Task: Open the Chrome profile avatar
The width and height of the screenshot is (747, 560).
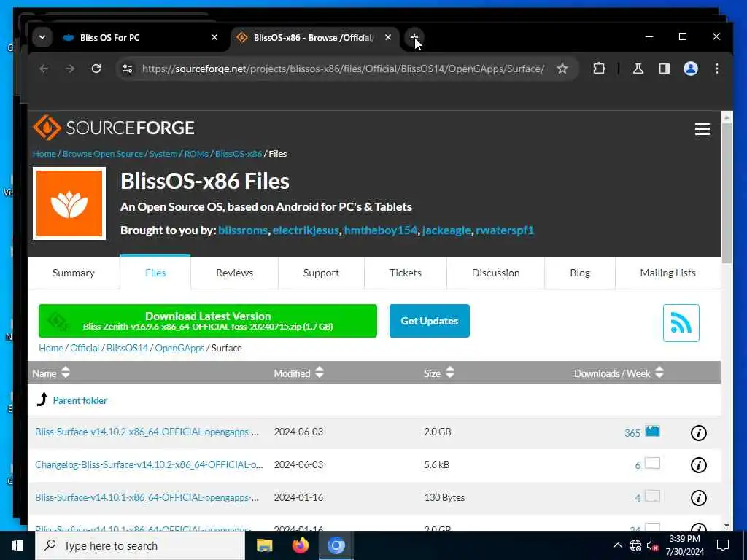Action: (x=690, y=69)
